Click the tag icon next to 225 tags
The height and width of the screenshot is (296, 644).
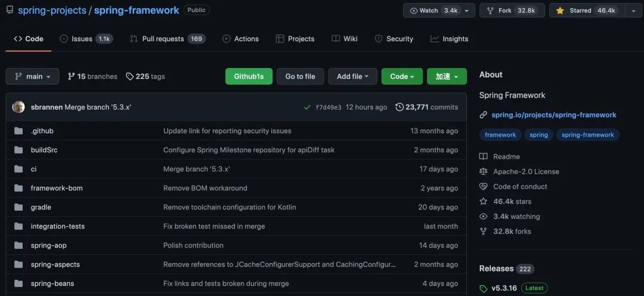coord(130,76)
